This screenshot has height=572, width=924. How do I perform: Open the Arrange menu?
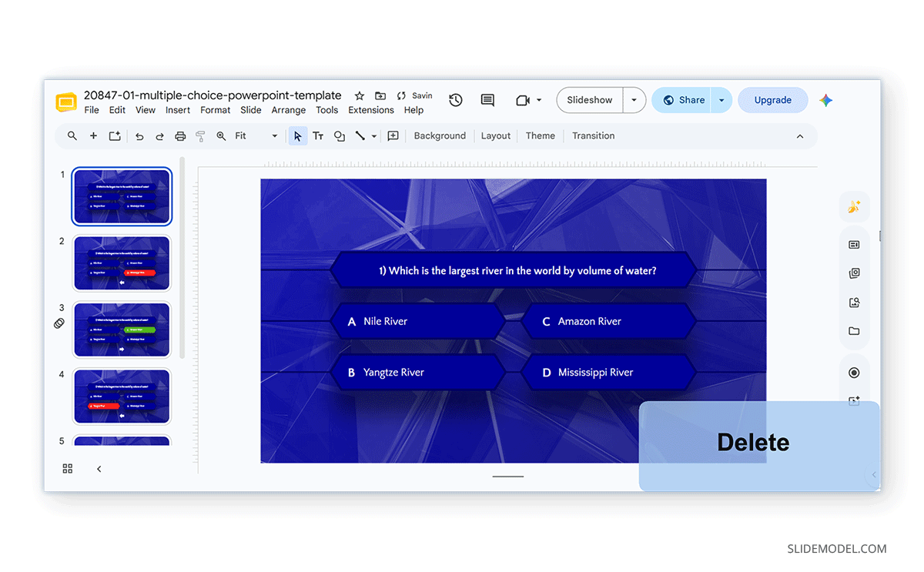pyautogui.click(x=289, y=110)
